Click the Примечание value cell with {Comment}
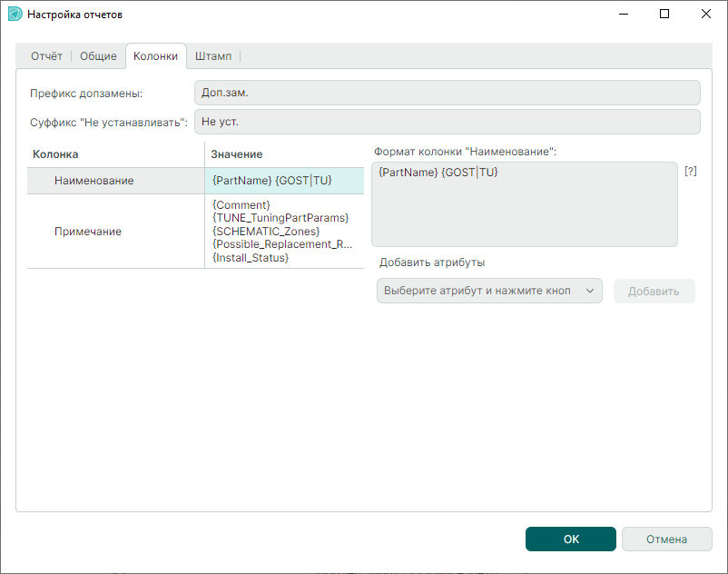The image size is (728, 574). (284, 232)
